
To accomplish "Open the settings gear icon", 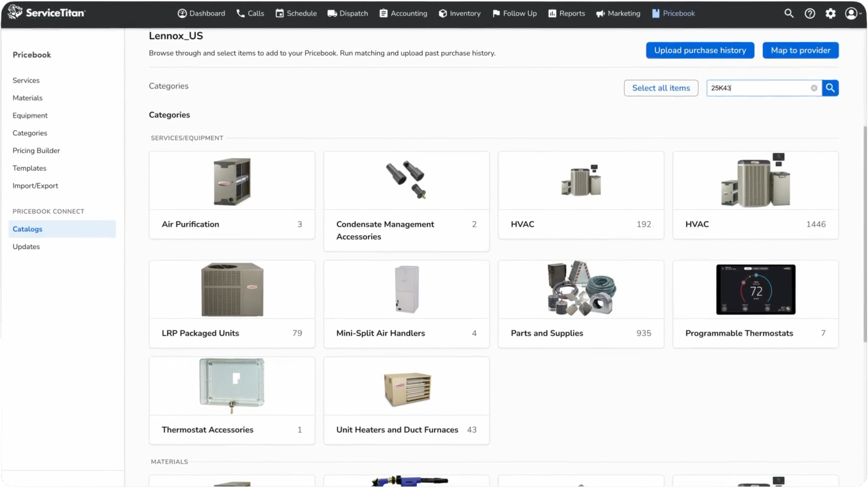I will [830, 14].
